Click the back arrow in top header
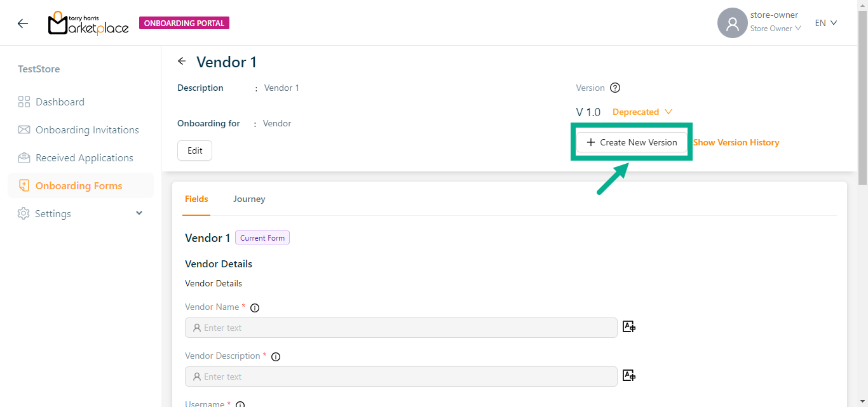Viewport: 868px width, 407px height. coord(23,23)
